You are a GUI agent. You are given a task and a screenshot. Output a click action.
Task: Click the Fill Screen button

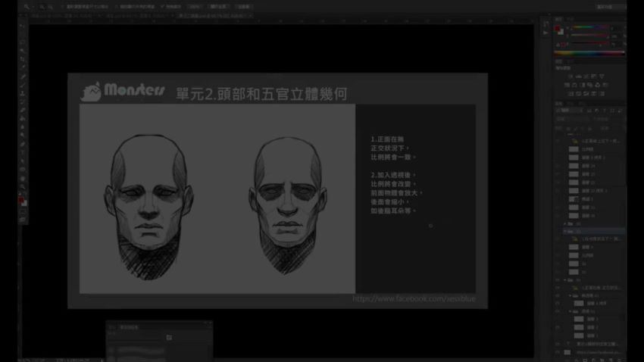coord(243,7)
